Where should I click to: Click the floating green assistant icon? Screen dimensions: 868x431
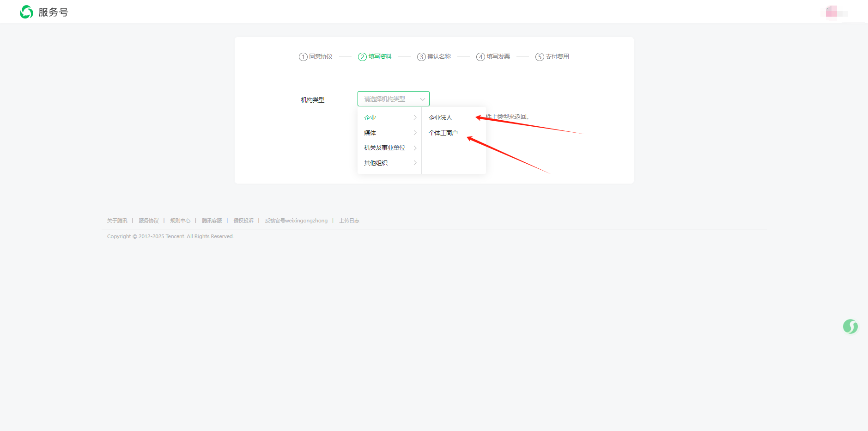(x=850, y=326)
